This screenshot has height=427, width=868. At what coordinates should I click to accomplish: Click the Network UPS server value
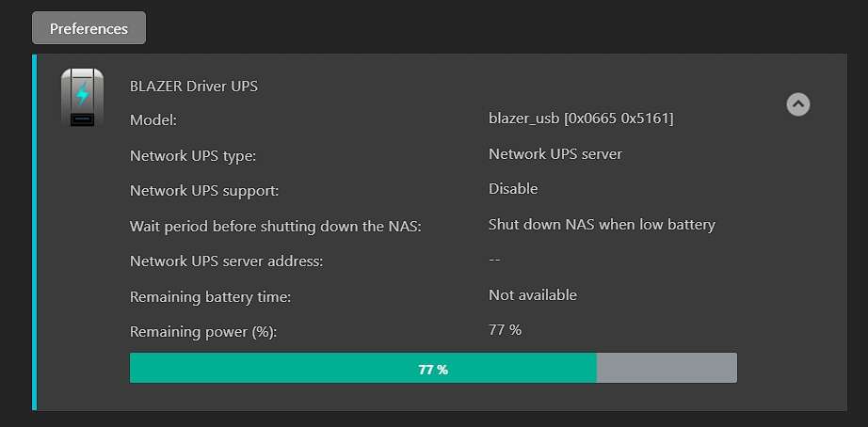pyautogui.click(x=555, y=153)
